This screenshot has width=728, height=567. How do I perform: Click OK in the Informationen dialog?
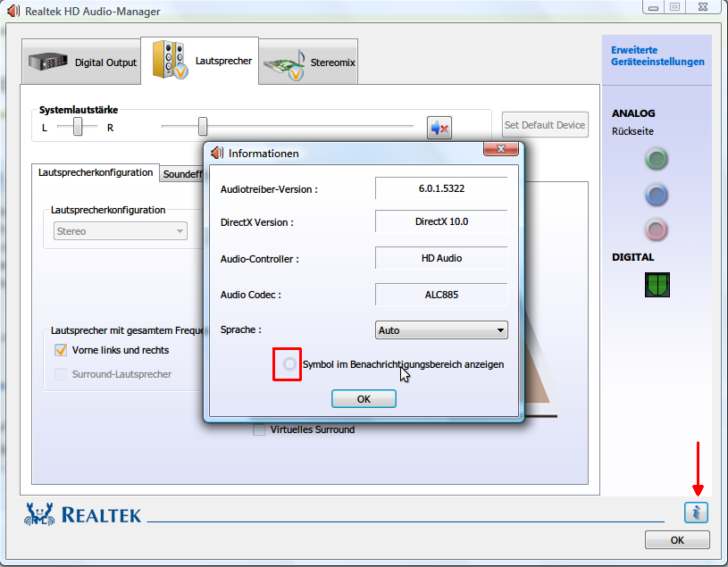[x=364, y=399]
